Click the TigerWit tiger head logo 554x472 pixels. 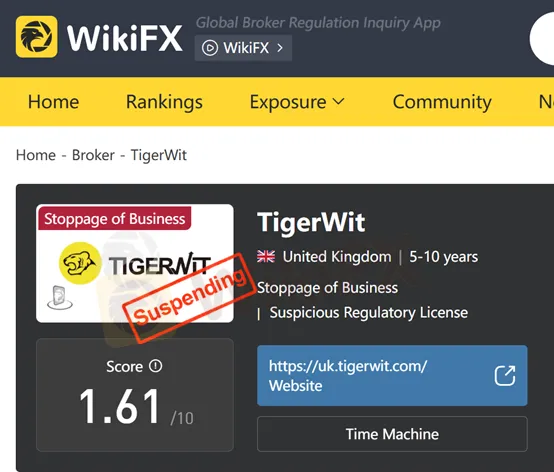(x=80, y=263)
